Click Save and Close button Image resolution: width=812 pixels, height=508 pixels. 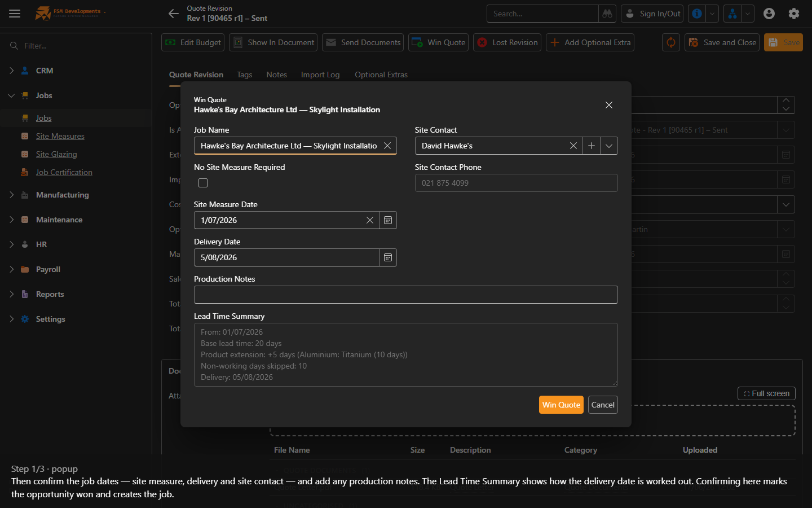[722, 42]
